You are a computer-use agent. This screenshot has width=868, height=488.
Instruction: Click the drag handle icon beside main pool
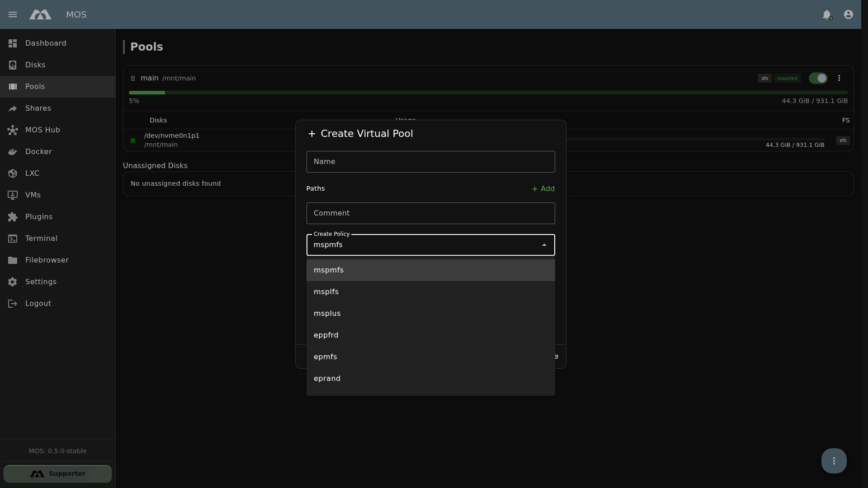coord(133,79)
